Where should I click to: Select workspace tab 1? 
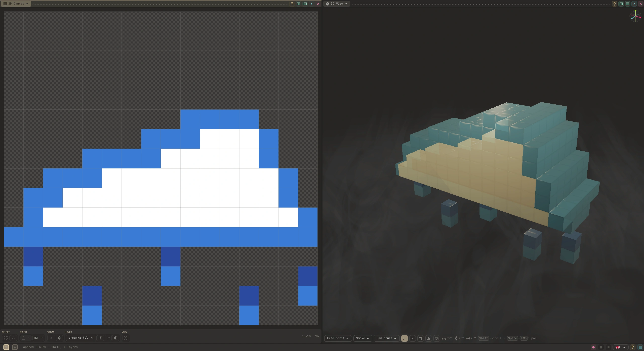[6, 347]
